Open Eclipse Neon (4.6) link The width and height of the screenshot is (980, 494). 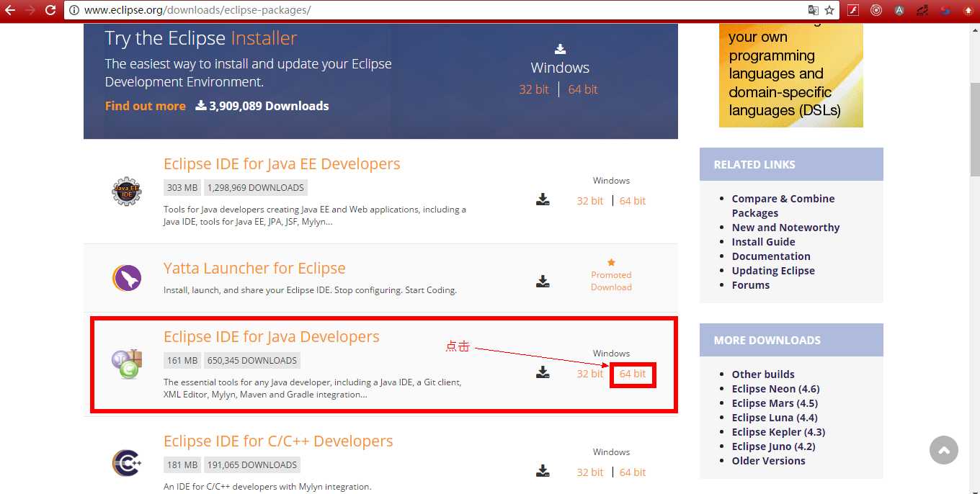pos(775,389)
